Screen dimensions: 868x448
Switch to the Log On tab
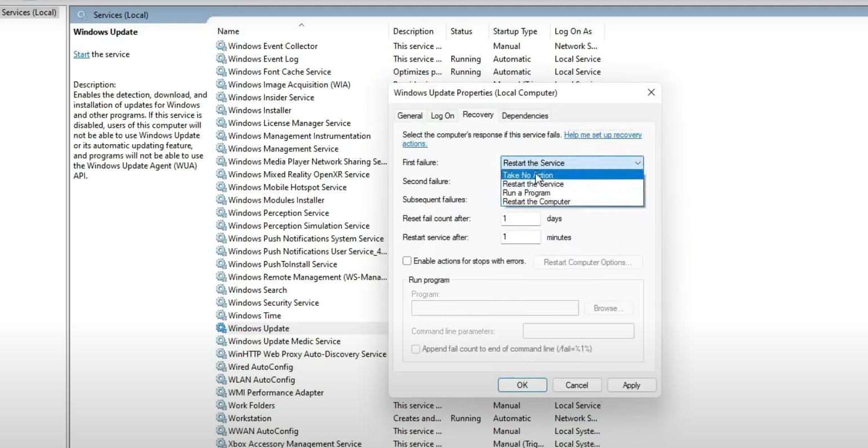[x=442, y=115]
